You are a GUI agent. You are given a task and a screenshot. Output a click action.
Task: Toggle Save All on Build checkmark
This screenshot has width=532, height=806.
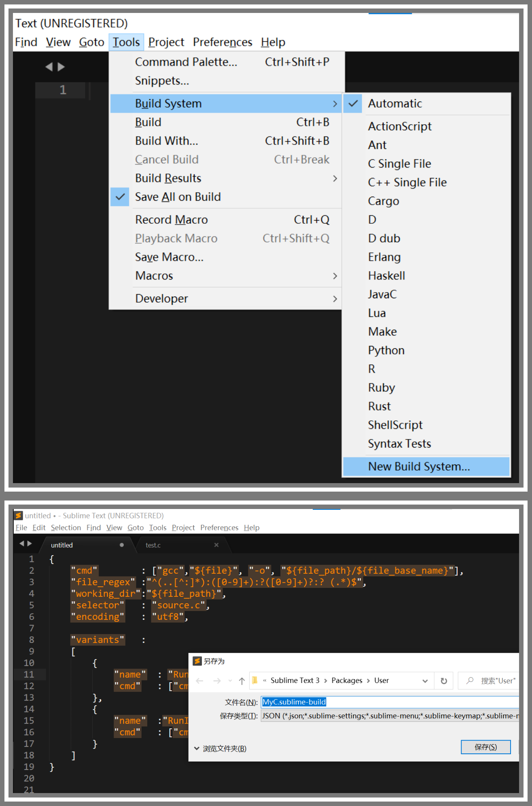pos(120,197)
